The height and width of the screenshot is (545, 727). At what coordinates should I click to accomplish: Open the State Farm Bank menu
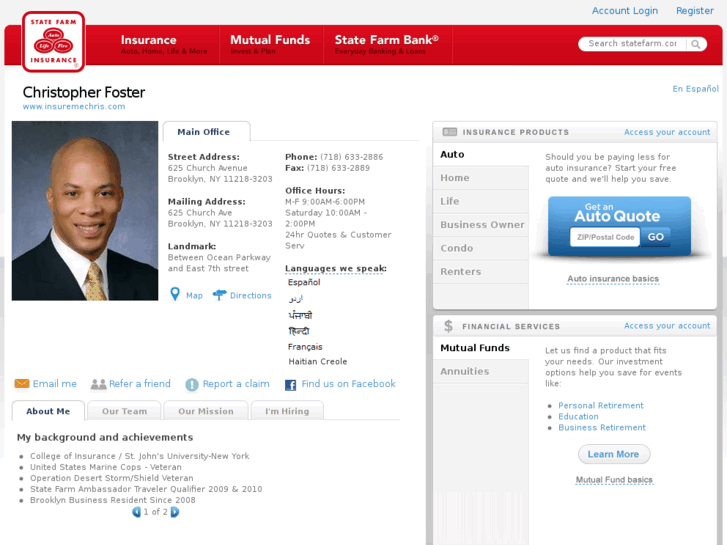point(387,45)
